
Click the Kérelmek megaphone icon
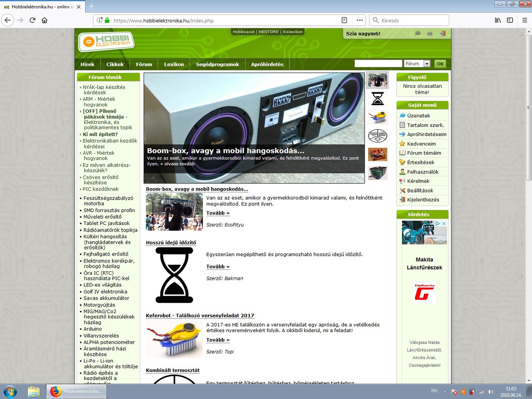pyautogui.click(x=402, y=181)
